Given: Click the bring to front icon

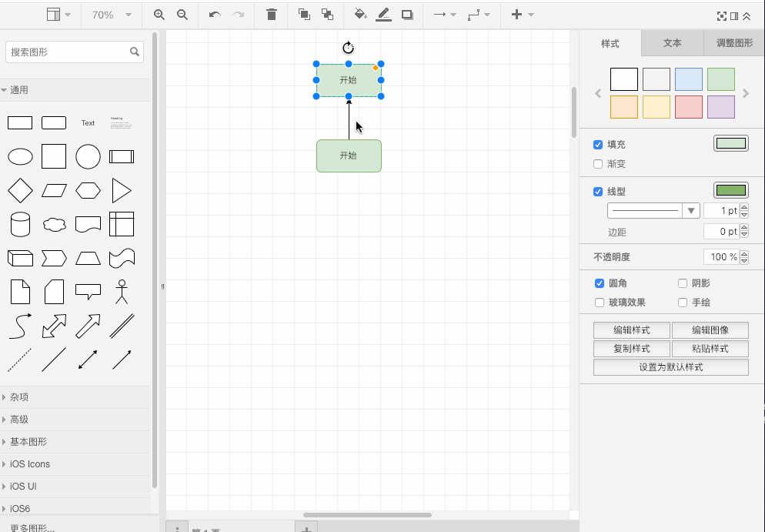Looking at the screenshot, I should point(304,15).
